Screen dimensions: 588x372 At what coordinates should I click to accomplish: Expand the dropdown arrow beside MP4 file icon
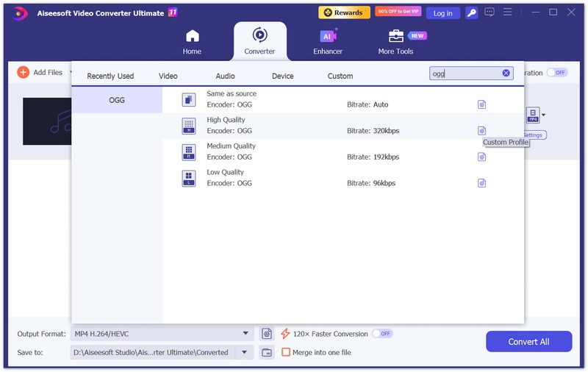tap(543, 115)
